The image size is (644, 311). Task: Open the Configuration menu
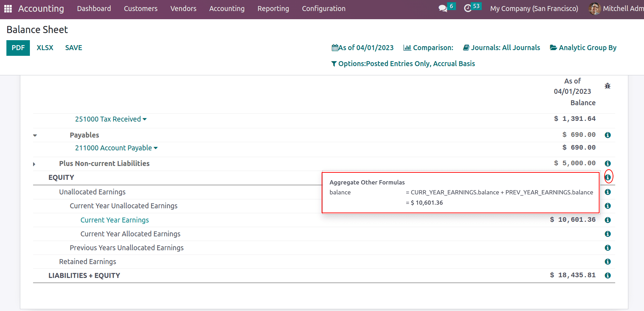tap(323, 9)
